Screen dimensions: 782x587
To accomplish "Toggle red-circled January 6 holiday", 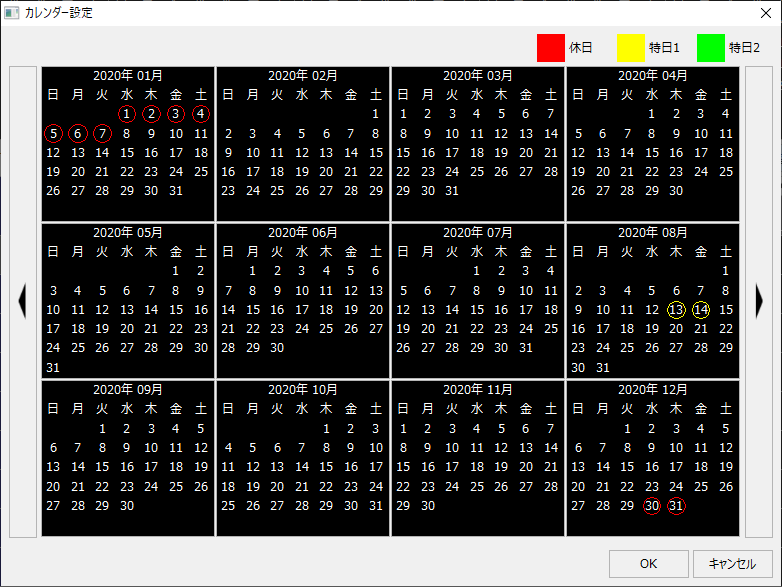I will [x=78, y=133].
